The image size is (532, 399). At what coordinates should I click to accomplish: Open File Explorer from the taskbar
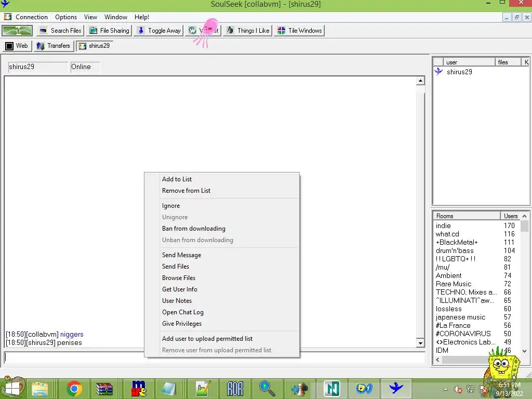pyautogui.click(x=40, y=389)
